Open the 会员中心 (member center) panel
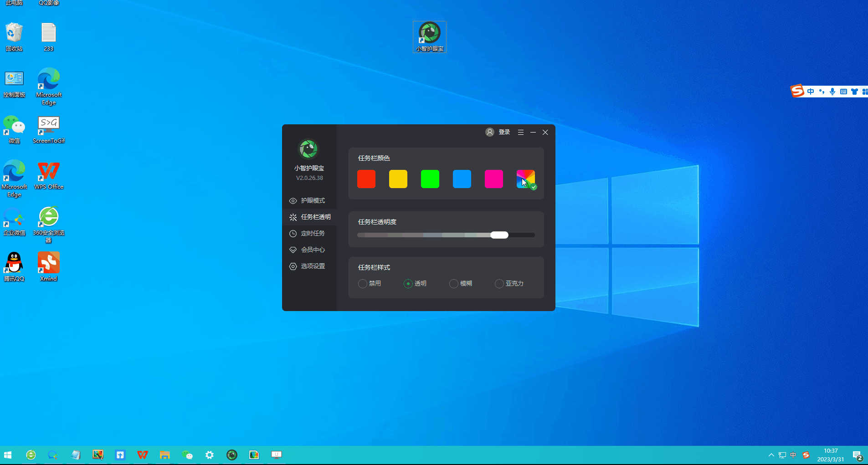The width and height of the screenshot is (868, 465). (313, 250)
